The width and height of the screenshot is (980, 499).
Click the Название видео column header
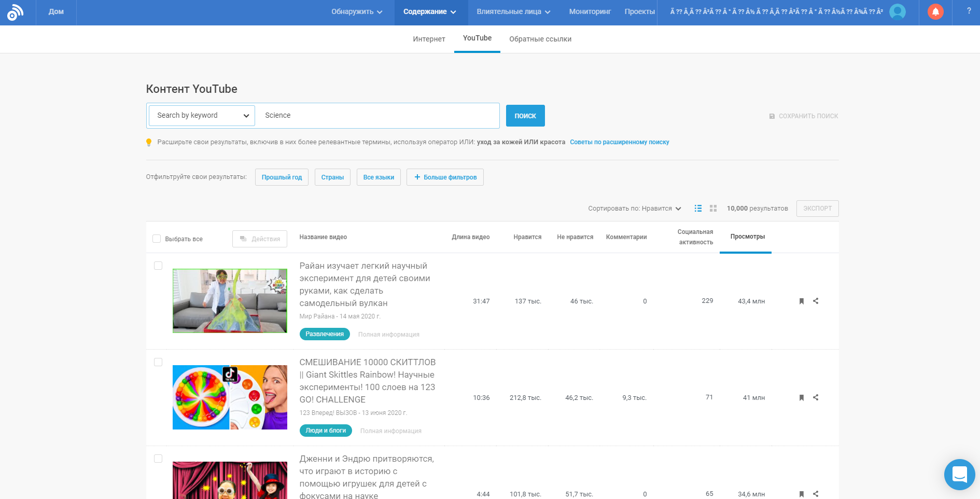pos(323,237)
